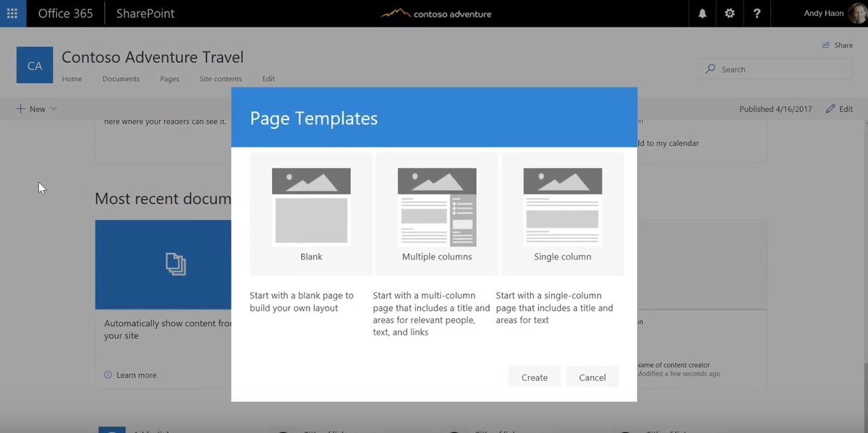Click the SharePoint link

tap(145, 13)
